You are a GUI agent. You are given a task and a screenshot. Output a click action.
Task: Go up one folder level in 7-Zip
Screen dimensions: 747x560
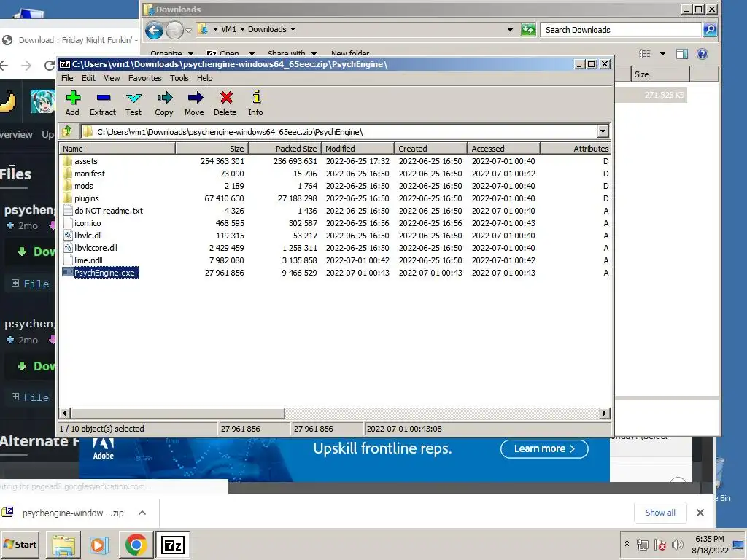tap(67, 131)
